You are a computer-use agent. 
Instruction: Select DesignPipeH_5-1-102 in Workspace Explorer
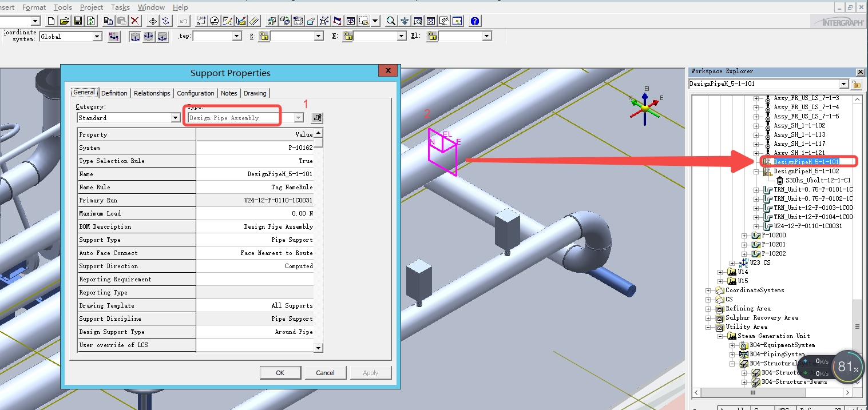click(x=806, y=172)
